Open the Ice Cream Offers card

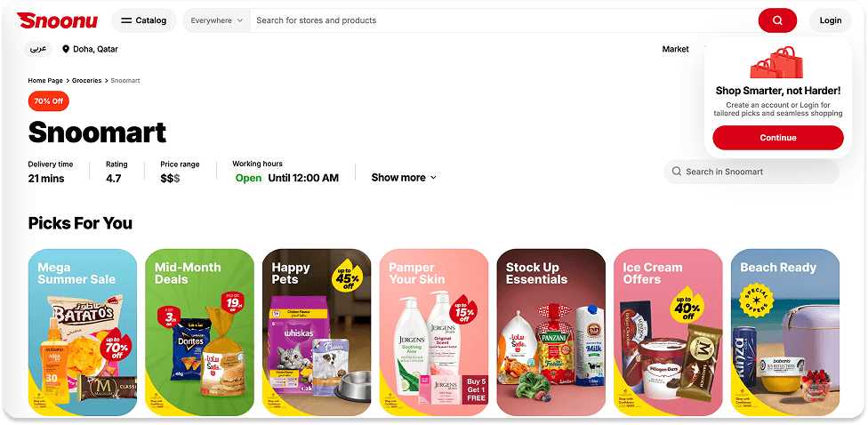click(668, 332)
